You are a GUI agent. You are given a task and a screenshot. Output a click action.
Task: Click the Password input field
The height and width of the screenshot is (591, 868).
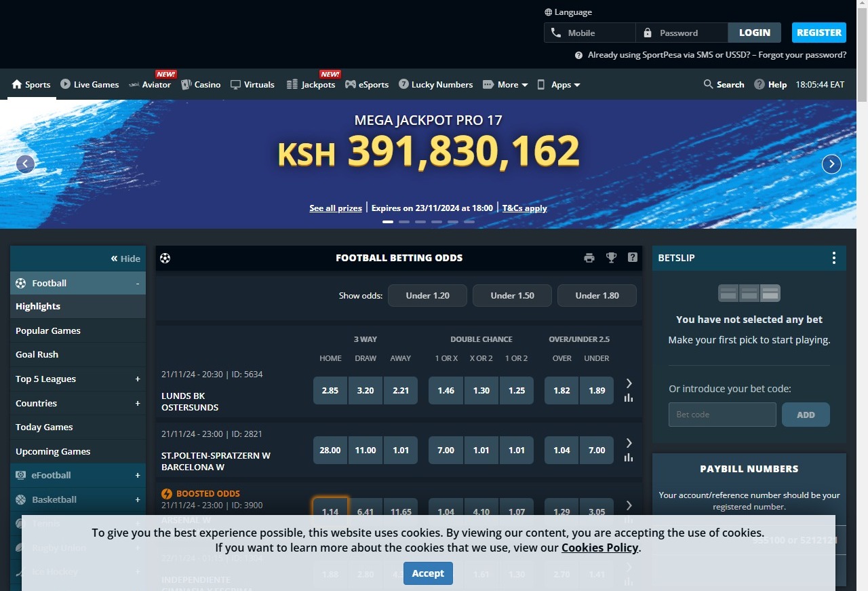tap(682, 33)
